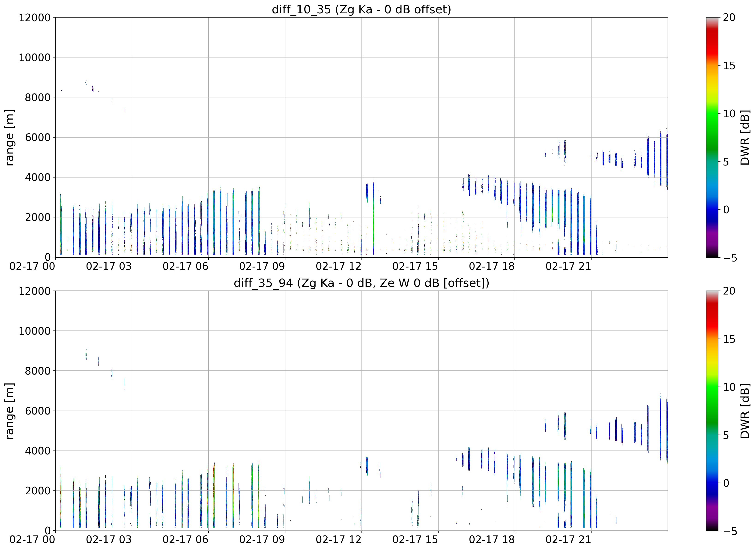This screenshot has width=756, height=550.
Task: Click "5" tick on diff_35_94 colorbar
Action: point(726,435)
